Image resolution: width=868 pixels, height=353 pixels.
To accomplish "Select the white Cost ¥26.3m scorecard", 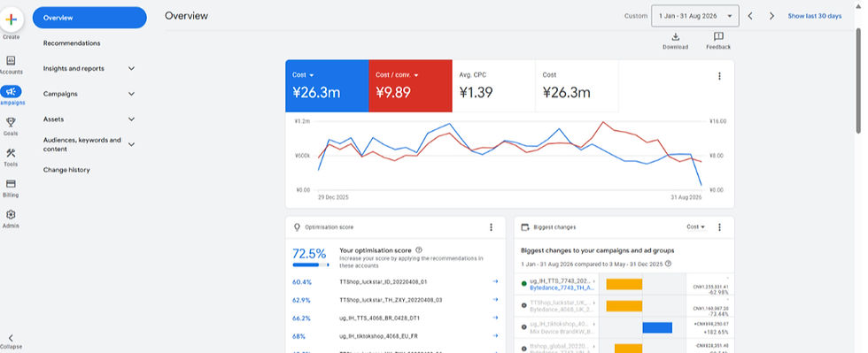I will (577, 87).
